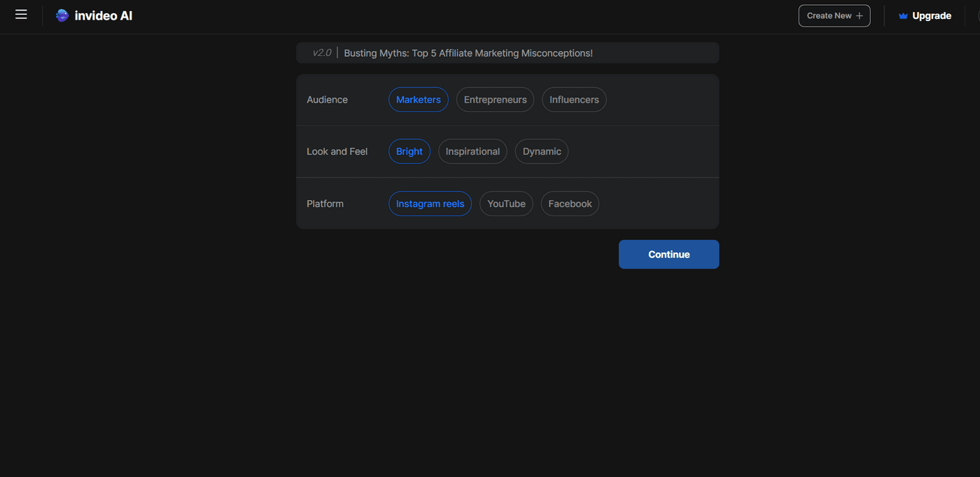The width and height of the screenshot is (980, 477).
Task: Switch the platform to YouTube
Action: 506,204
